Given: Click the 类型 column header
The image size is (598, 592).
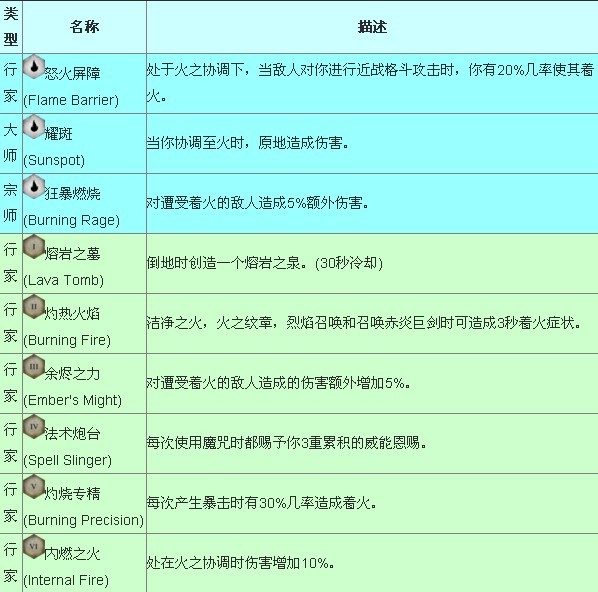Looking at the screenshot, I should click(11, 27).
